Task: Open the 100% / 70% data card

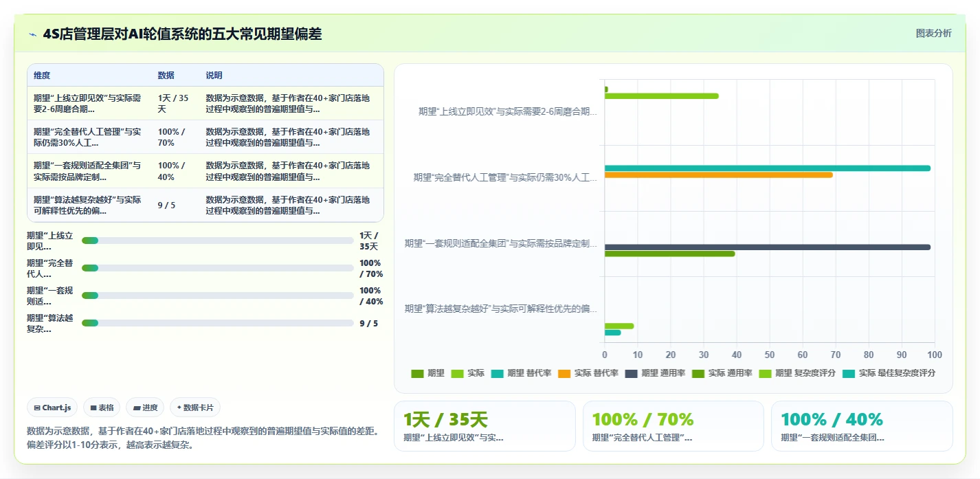Action: click(x=673, y=426)
